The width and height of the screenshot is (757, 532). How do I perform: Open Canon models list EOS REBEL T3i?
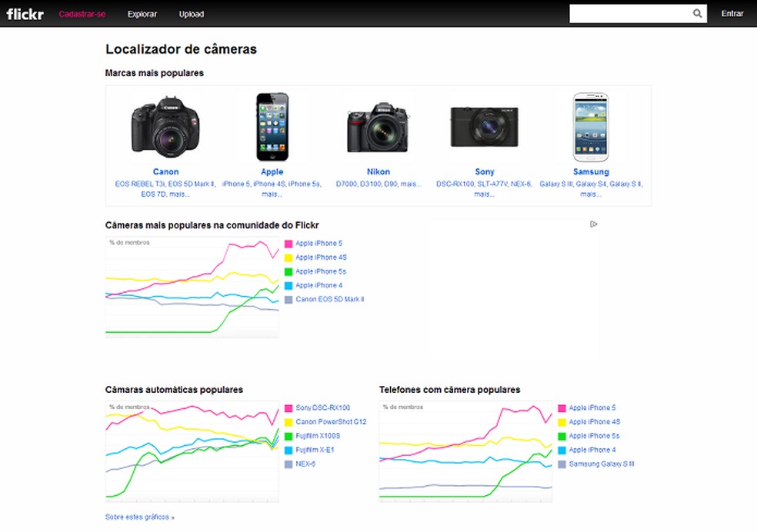pyautogui.click(x=165, y=189)
